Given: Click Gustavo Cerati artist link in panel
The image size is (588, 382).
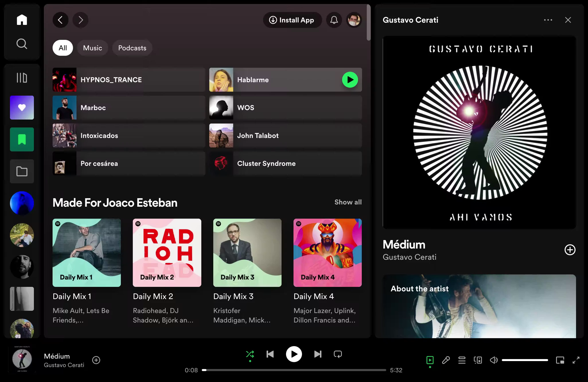Looking at the screenshot, I should click(x=410, y=257).
